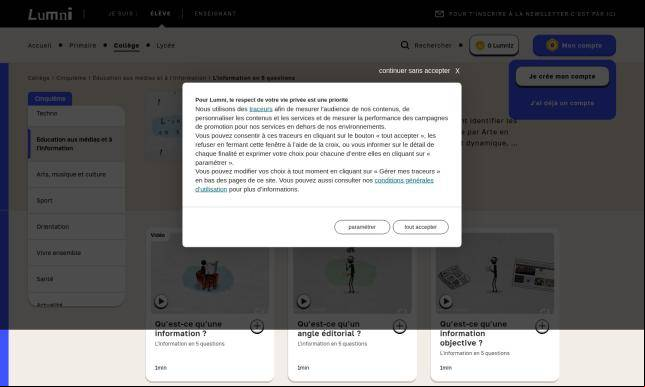The image size is (645, 387).
Task: Add 'Qu'est-ce qu'un angle éditorial ?' with plus icon
Action: 399,327
